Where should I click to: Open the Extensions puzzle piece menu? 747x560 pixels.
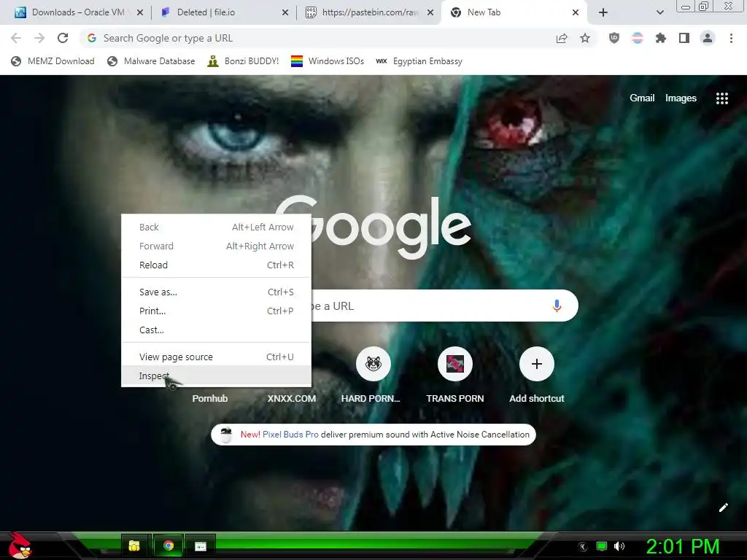click(661, 38)
